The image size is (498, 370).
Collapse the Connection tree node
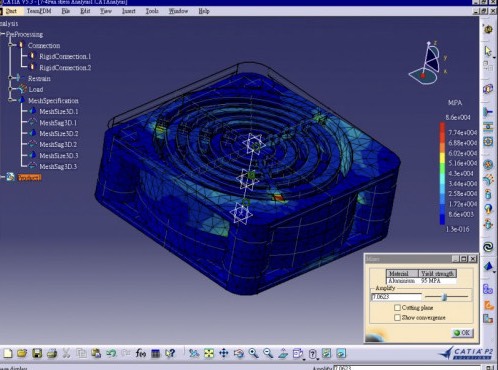(11, 45)
